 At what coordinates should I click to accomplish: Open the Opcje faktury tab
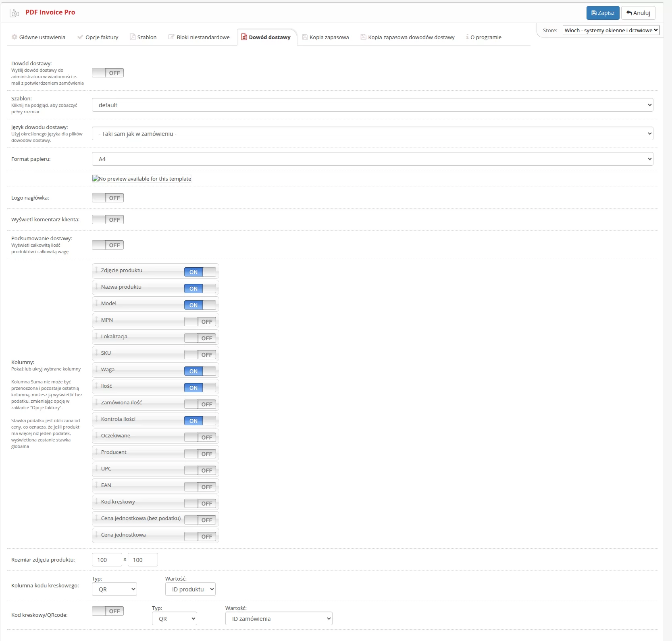[102, 37]
